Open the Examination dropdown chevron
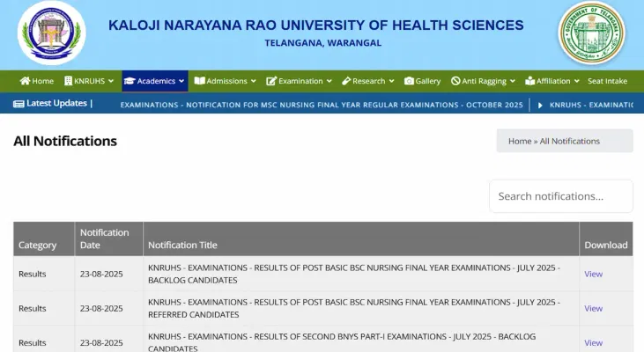Image resolution: width=644 pixels, height=352 pixels. [329, 81]
